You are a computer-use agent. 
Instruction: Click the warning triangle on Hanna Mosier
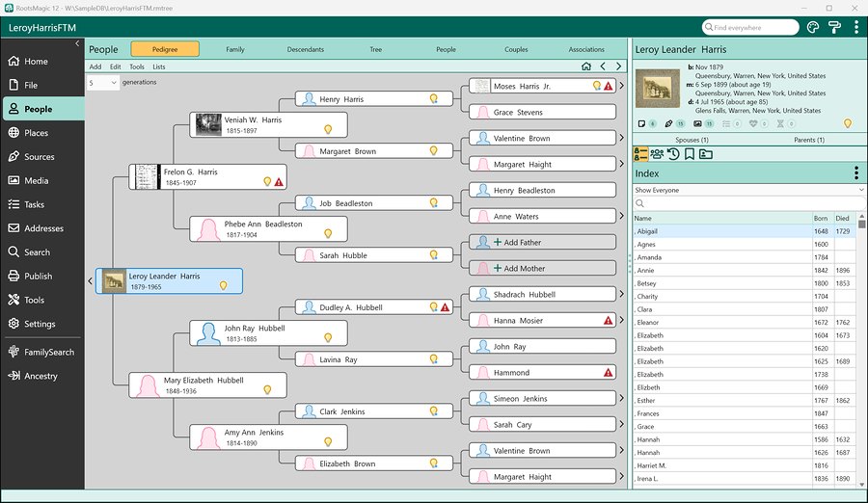609,320
